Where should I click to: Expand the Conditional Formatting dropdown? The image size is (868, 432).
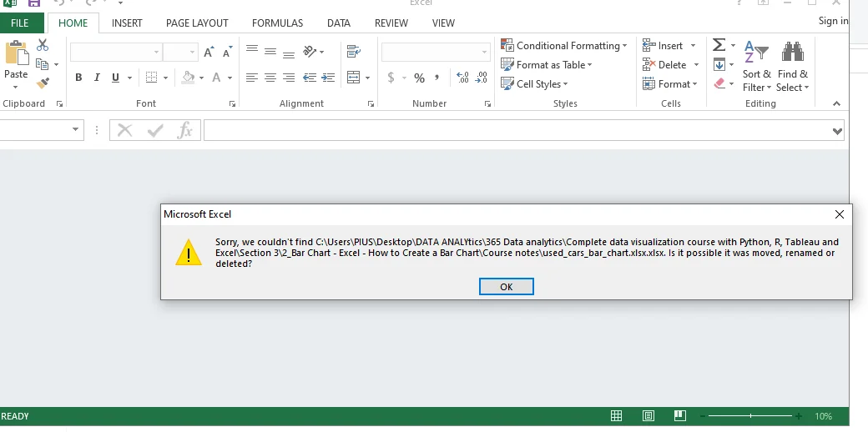coord(564,46)
